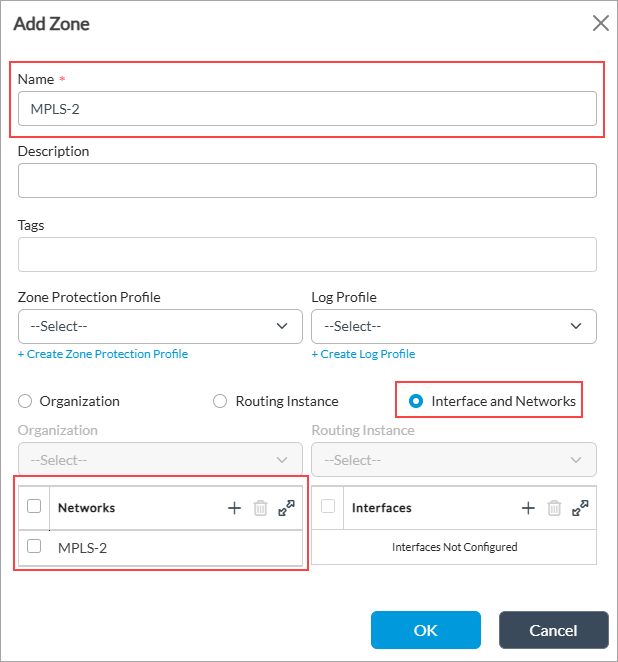The height and width of the screenshot is (662, 618).
Task: Click the delete icon in Interfaces header
Action: click(x=555, y=508)
